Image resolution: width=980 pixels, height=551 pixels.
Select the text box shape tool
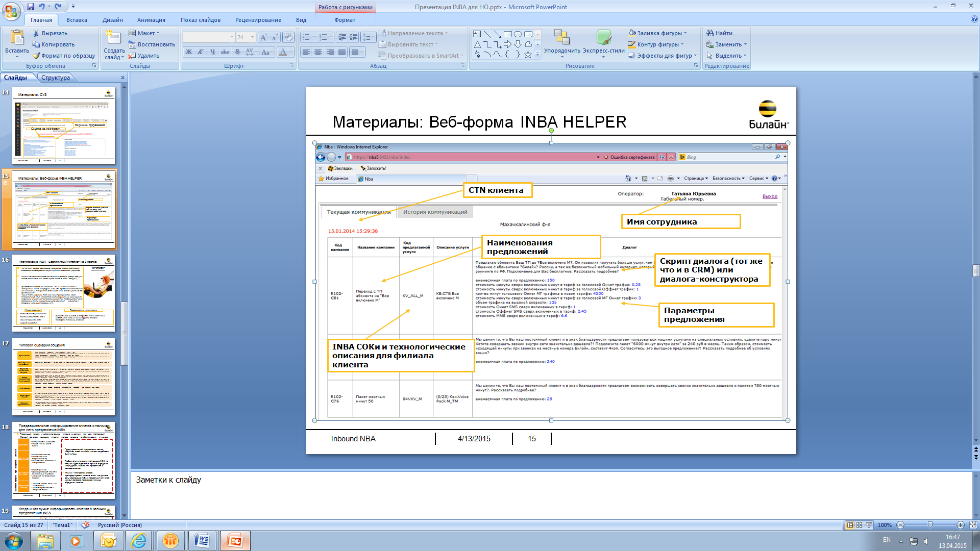[x=477, y=34]
